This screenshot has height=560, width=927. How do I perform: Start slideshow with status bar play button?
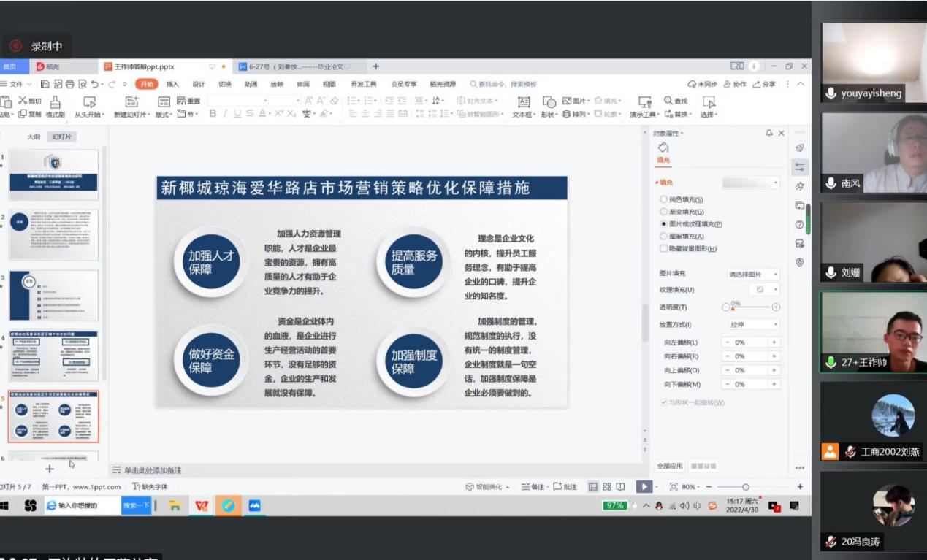644,486
